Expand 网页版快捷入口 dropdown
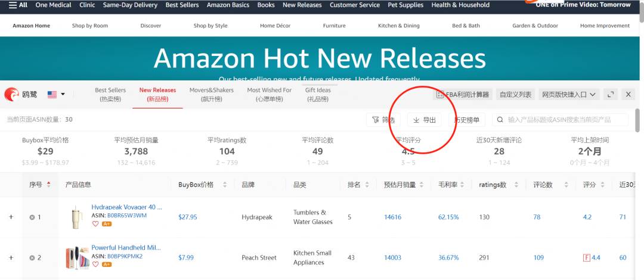This screenshot has height=280, width=644. point(569,95)
